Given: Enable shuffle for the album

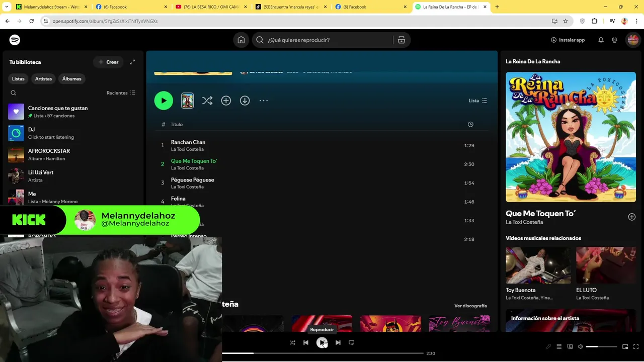Looking at the screenshot, I should coord(207,101).
